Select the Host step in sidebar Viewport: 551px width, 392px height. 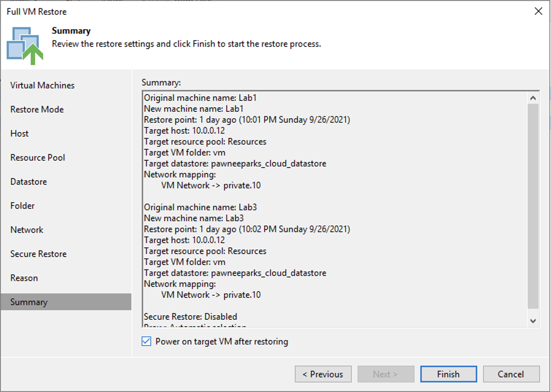pos(19,133)
